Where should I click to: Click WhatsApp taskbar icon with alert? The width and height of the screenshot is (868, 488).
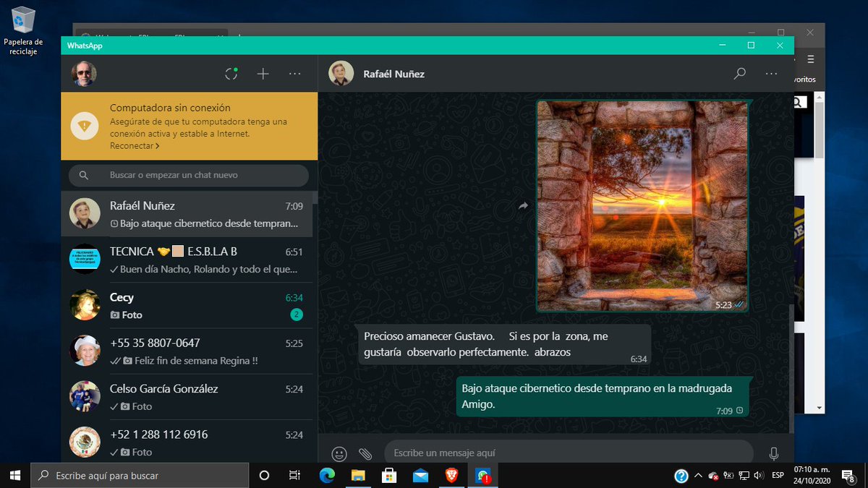pos(482,475)
